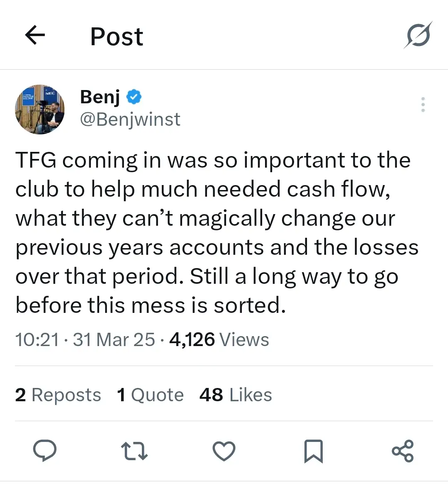Repost using the arrows icon
This screenshot has width=448, height=500.
pyautogui.click(x=134, y=451)
